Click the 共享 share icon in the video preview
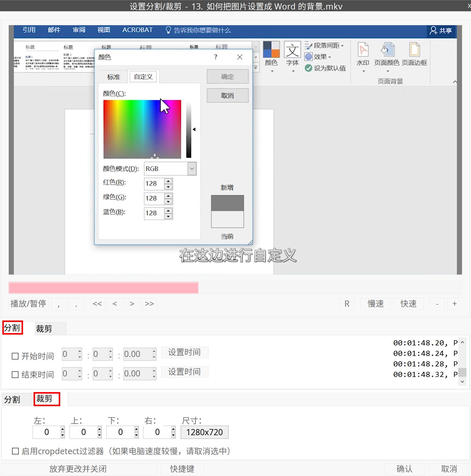Screen dimensions: 471x476 (433, 31)
